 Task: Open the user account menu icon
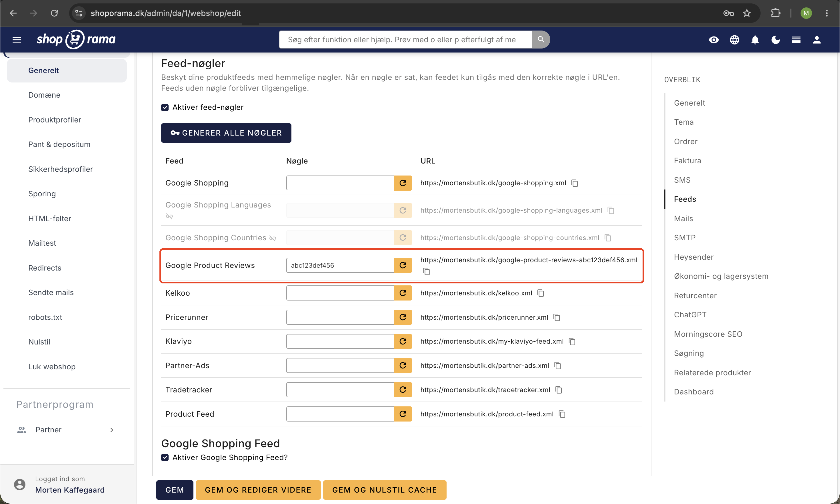point(817,40)
